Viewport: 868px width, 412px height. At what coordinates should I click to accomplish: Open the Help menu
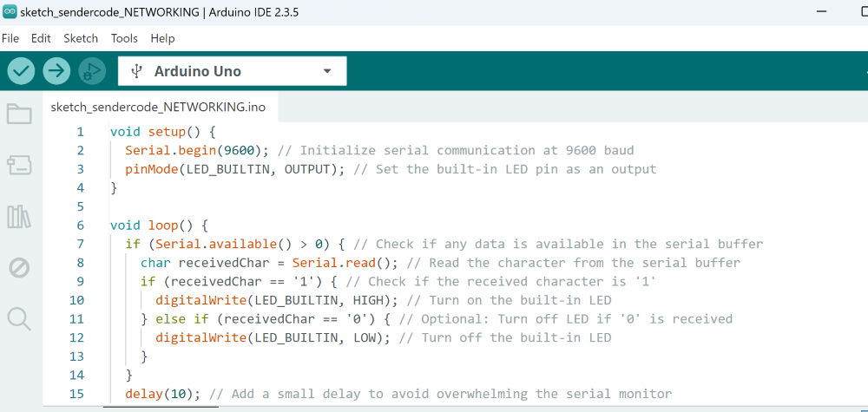pos(163,38)
